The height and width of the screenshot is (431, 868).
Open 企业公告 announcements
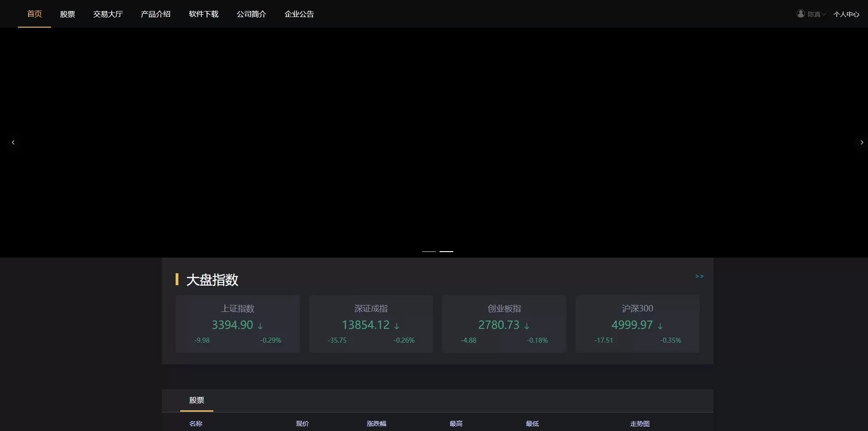point(299,14)
